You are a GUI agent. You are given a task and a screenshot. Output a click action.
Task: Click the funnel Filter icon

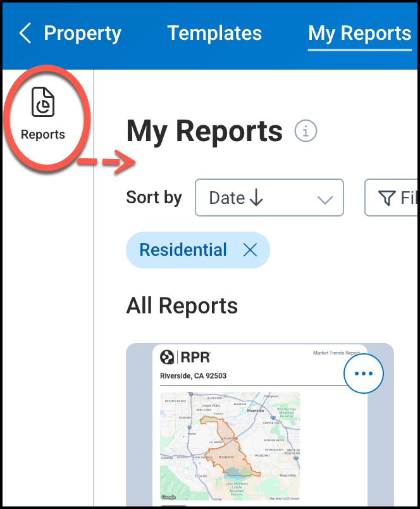[386, 199]
